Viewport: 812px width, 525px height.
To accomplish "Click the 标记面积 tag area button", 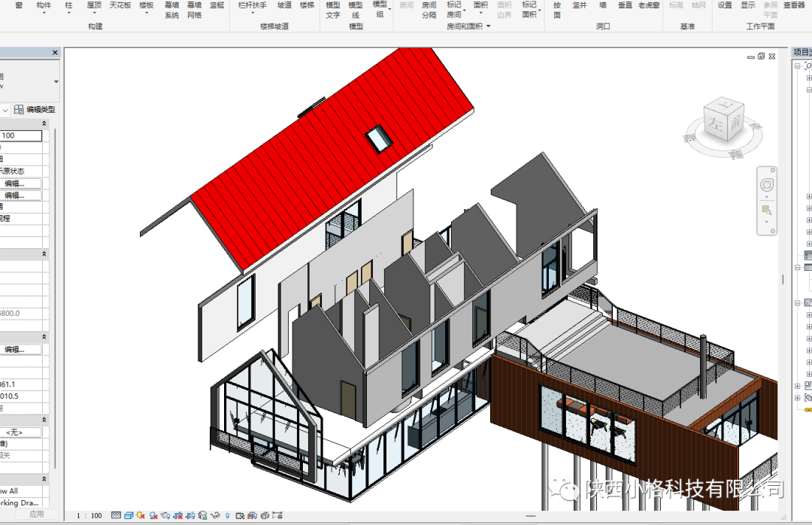I will (x=529, y=10).
